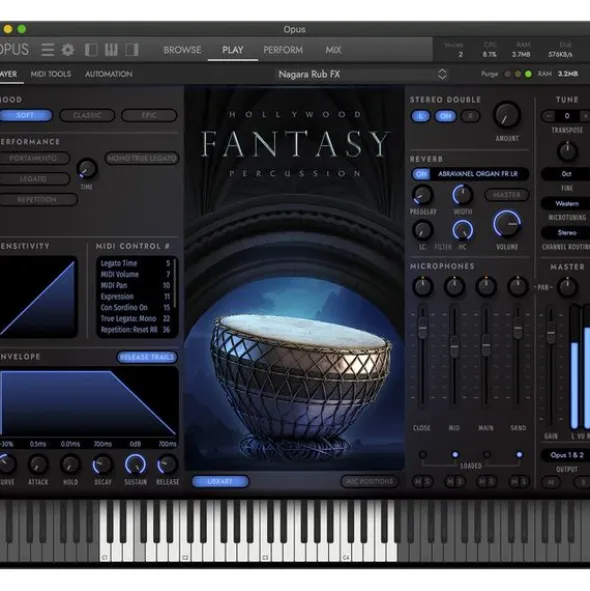Switch to the PLAY tab
The width and height of the screenshot is (590, 591).
[233, 50]
